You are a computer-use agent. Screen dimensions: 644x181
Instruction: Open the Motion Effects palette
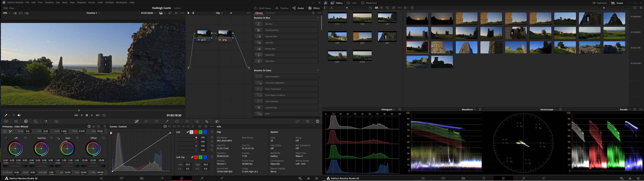(56, 122)
